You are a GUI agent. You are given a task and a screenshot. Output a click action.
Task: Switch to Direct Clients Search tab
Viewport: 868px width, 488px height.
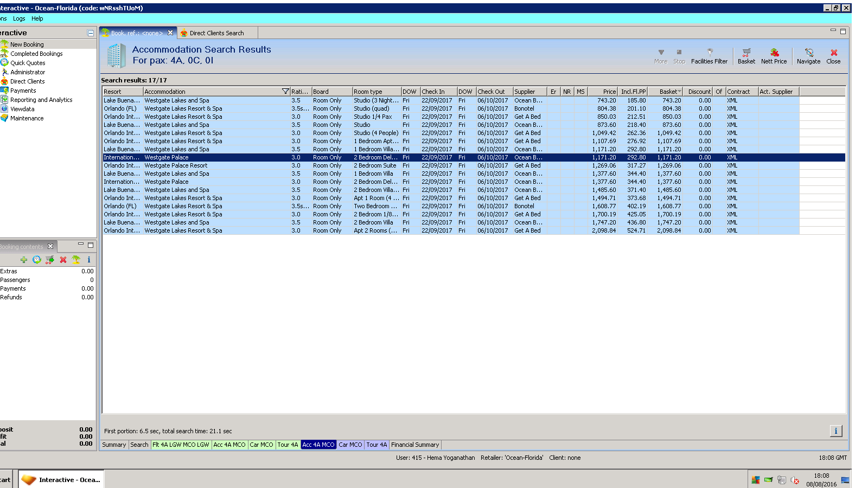pyautogui.click(x=216, y=33)
